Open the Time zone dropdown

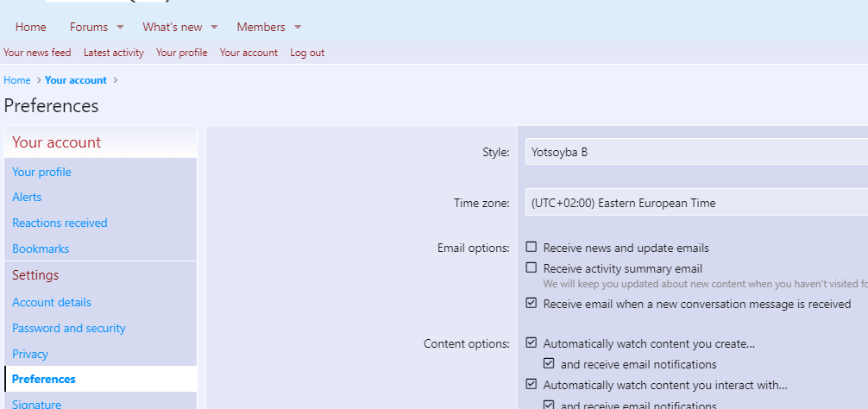(x=695, y=204)
